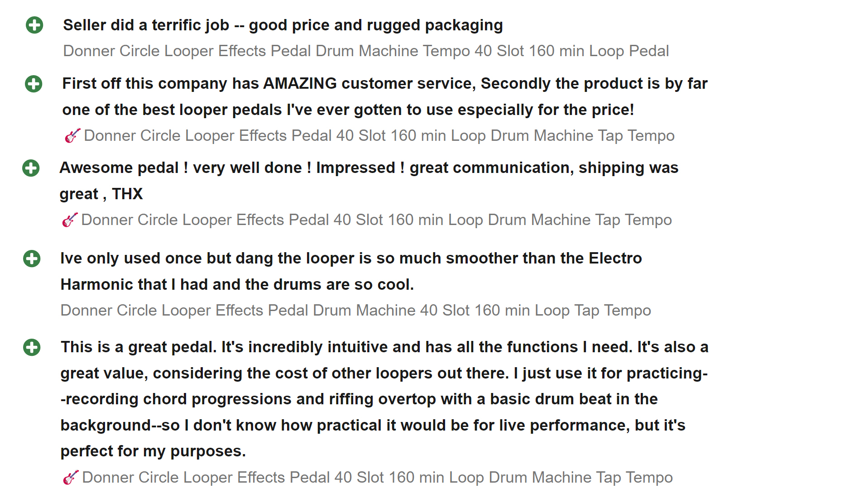Click the green plus icon beside "Seller did a terrific job"
868x503 pixels.
[34, 25]
